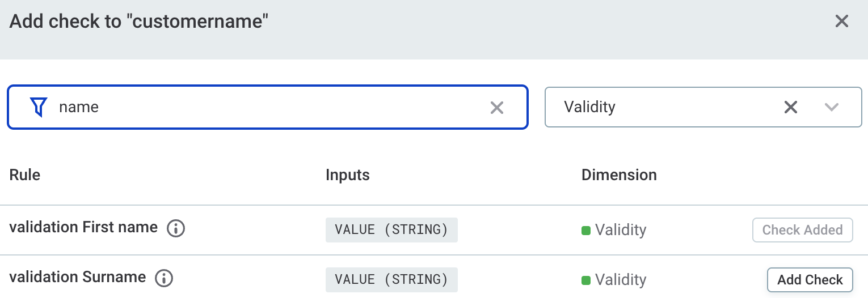Click VALUE (STRING) tag for First name
The width and height of the screenshot is (868, 298).
point(391,230)
